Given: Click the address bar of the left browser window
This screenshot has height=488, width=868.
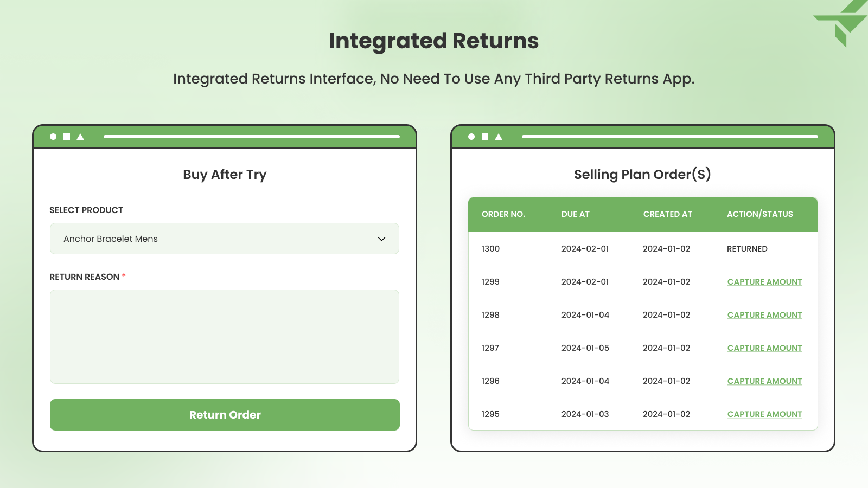Looking at the screenshot, I should click(252, 137).
